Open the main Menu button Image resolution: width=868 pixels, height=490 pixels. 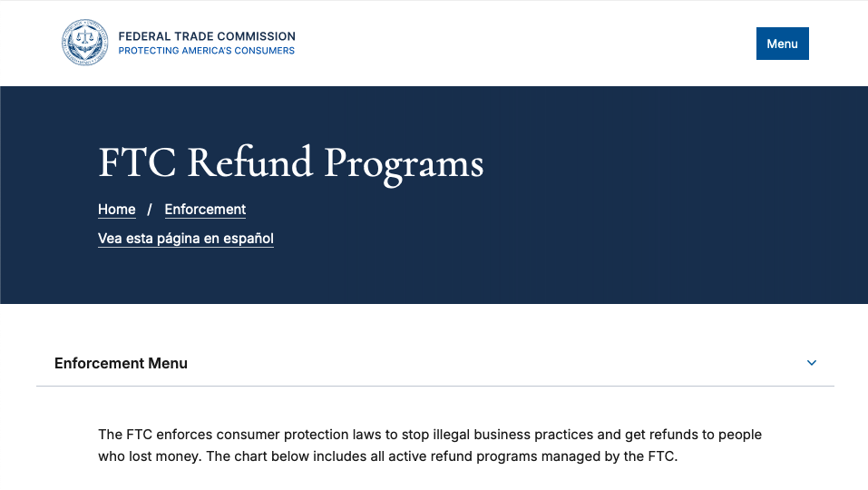[782, 44]
